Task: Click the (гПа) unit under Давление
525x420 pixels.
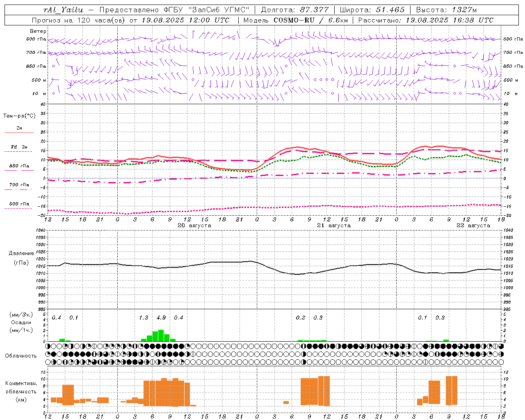Action: coord(21,262)
